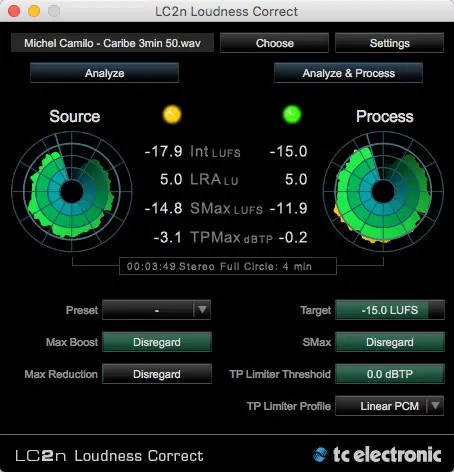Open the Preset dropdown arrow

(x=202, y=310)
